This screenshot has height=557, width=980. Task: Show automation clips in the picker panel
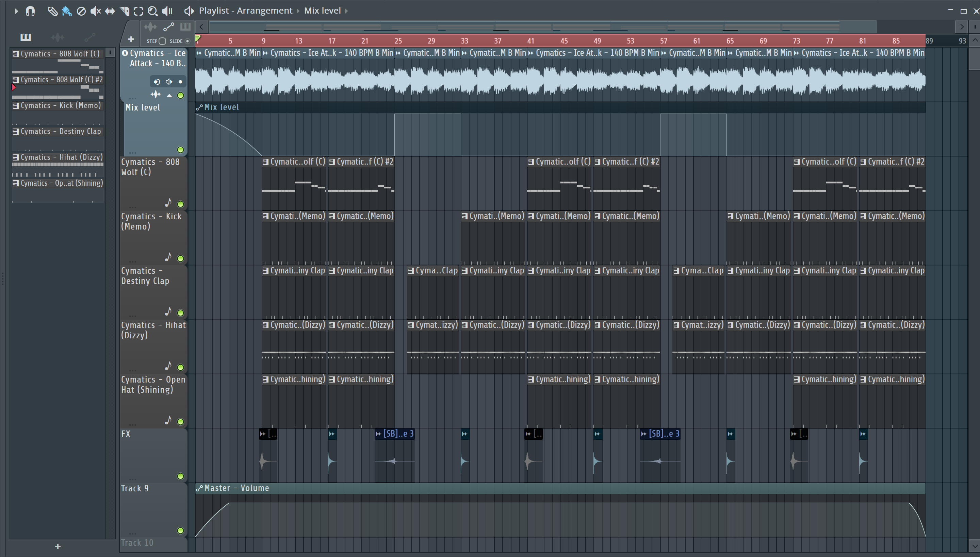coord(89,37)
